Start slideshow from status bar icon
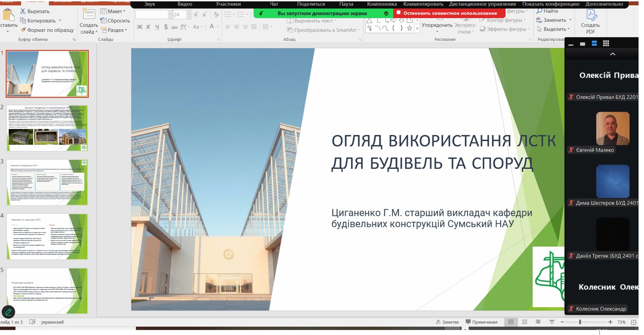Image resolution: width=644 pixels, height=335 pixels. pyautogui.click(x=552, y=322)
